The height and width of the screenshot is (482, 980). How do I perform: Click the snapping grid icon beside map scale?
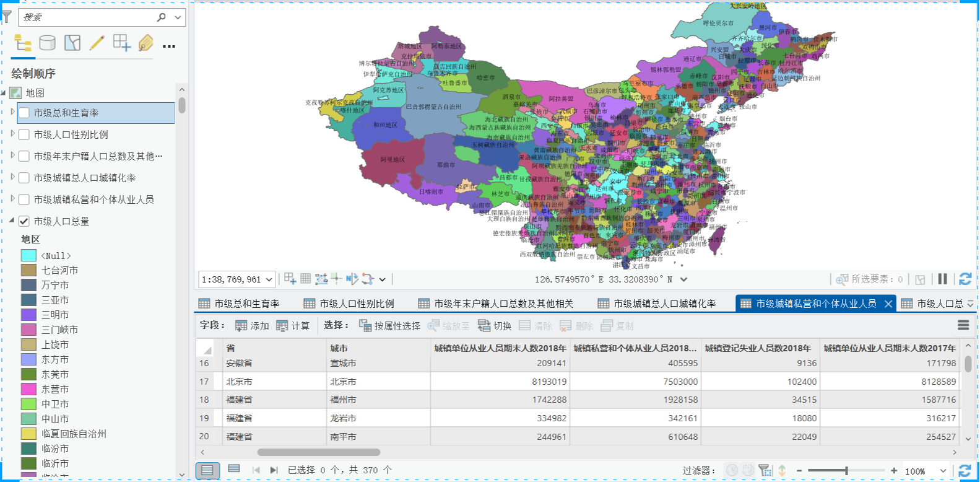coord(290,279)
